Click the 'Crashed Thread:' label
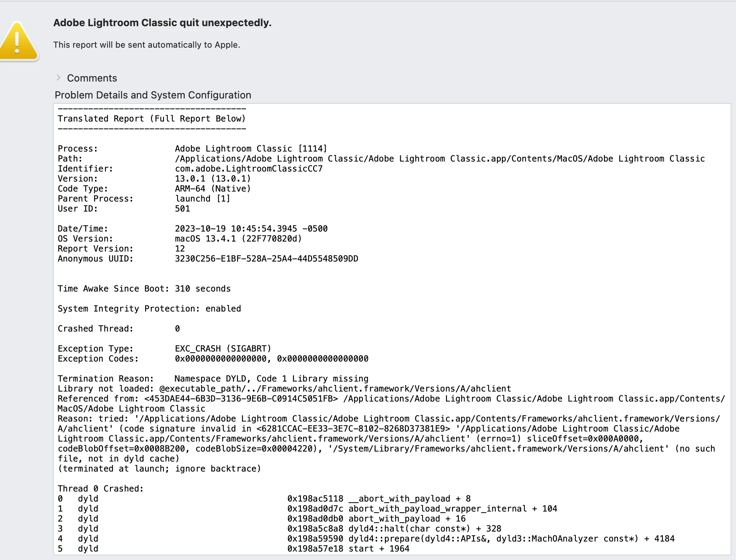 pyautogui.click(x=95, y=328)
